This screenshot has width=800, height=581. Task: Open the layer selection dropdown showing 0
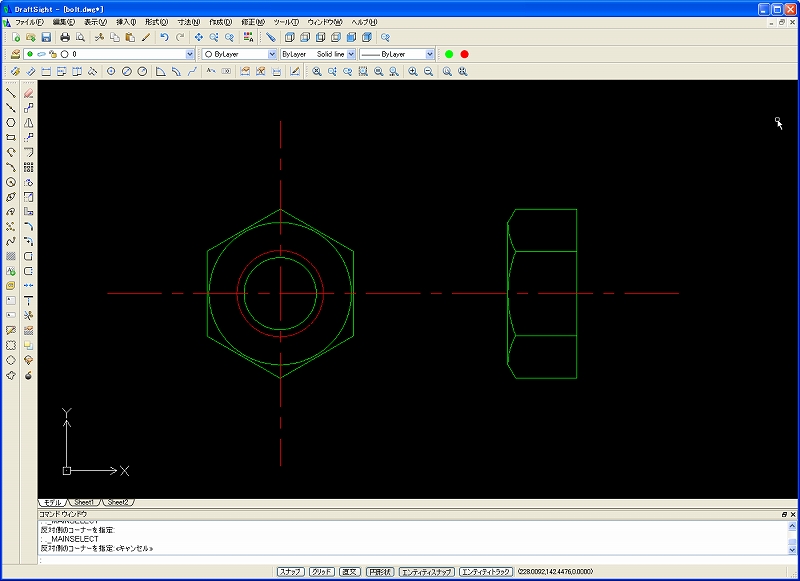coord(109,54)
